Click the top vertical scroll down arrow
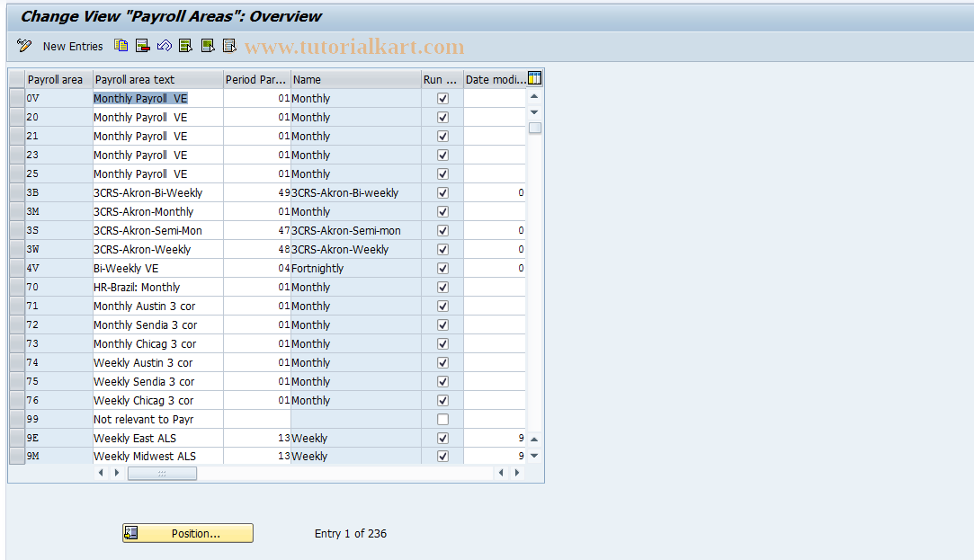The width and height of the screenshot is (974, 560). [x=534, y=112]
